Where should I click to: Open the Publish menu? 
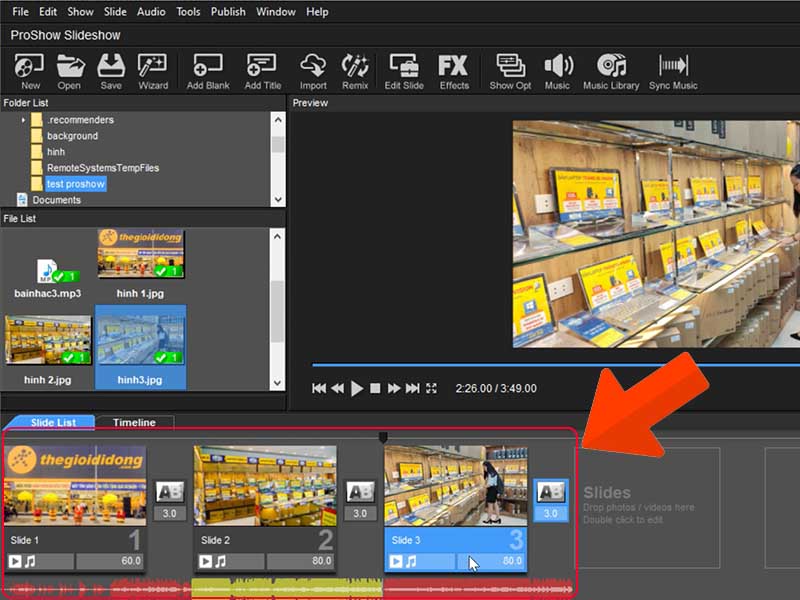click(x=228, y=11)
